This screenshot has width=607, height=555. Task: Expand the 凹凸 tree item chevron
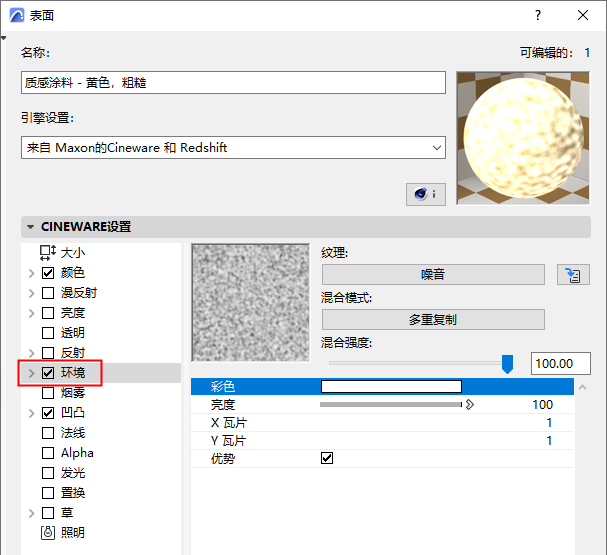[32, 413]
